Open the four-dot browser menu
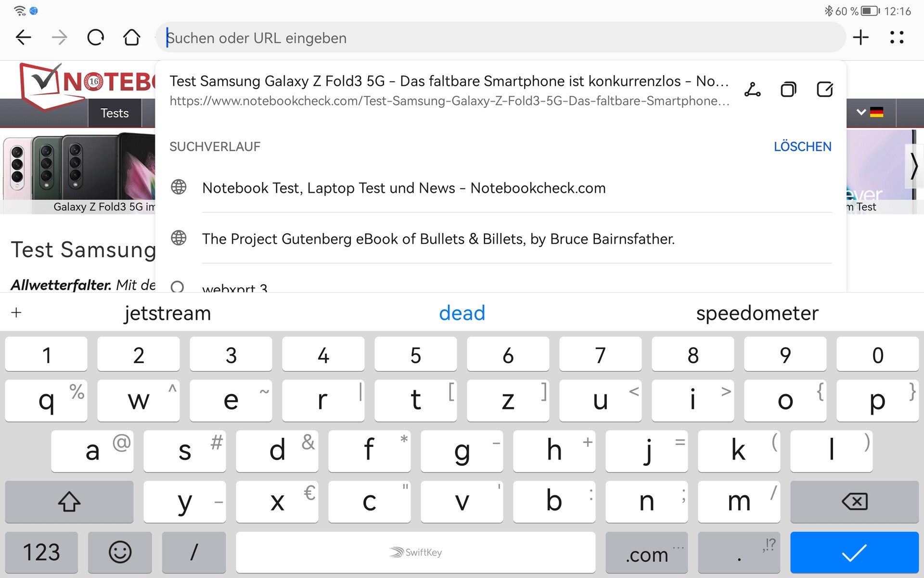This screenshot has width=924, height=578. [897, 38]
